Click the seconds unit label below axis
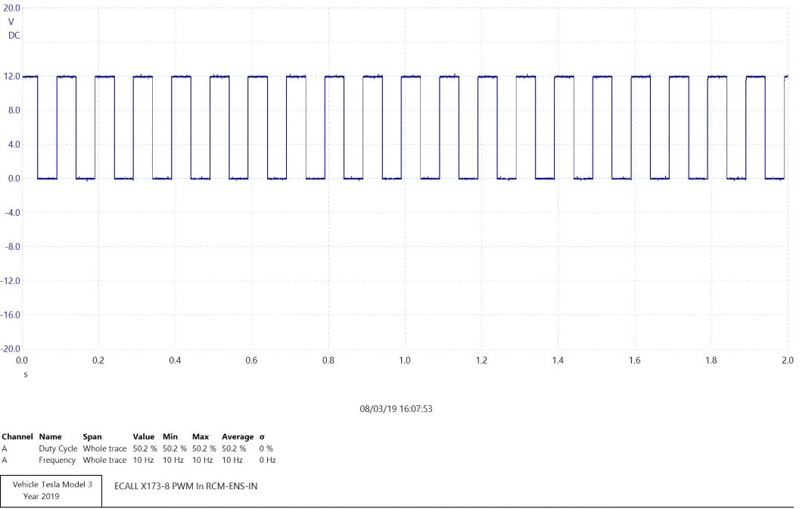This screenshot has height=509, width=812. (26, 374)
